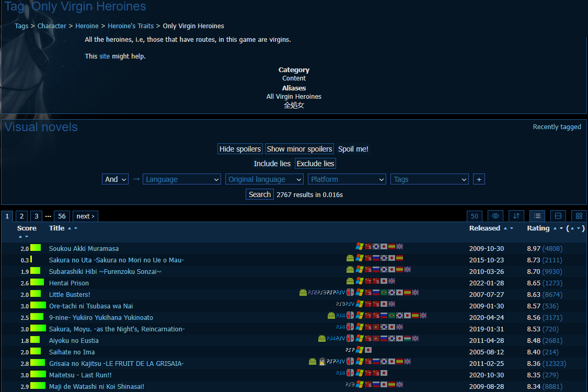The width and height of the screenshot is (588, 392).
Task: Open the Heroine breadcrumb link
Action: [87, 26]
